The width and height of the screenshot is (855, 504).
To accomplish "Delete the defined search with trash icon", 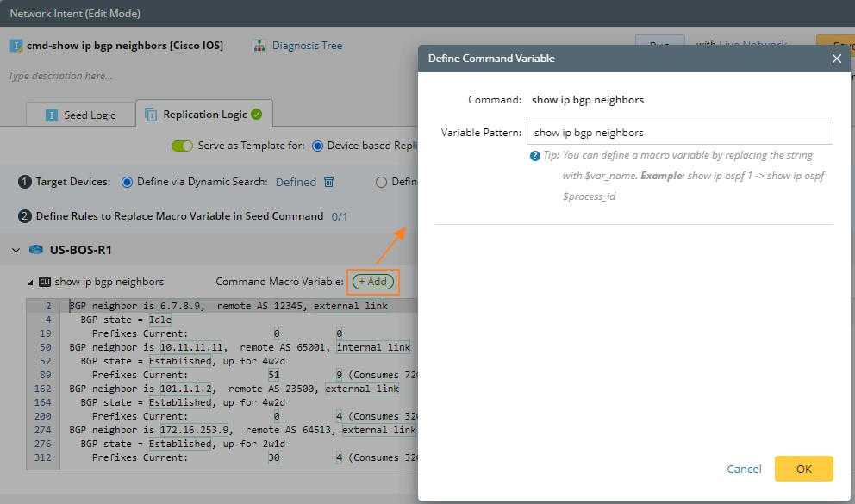I will coord(328,182).
